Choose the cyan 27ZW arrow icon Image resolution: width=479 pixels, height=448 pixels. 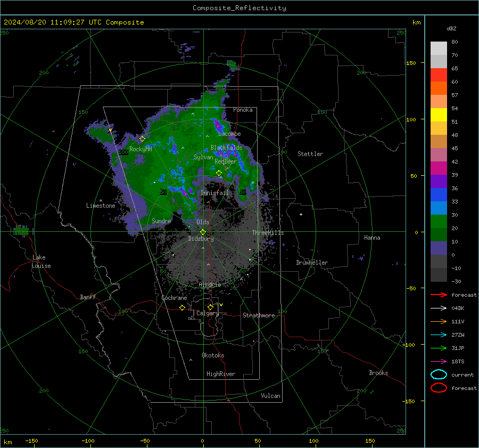pyautogui.click(x=439, y=335)
